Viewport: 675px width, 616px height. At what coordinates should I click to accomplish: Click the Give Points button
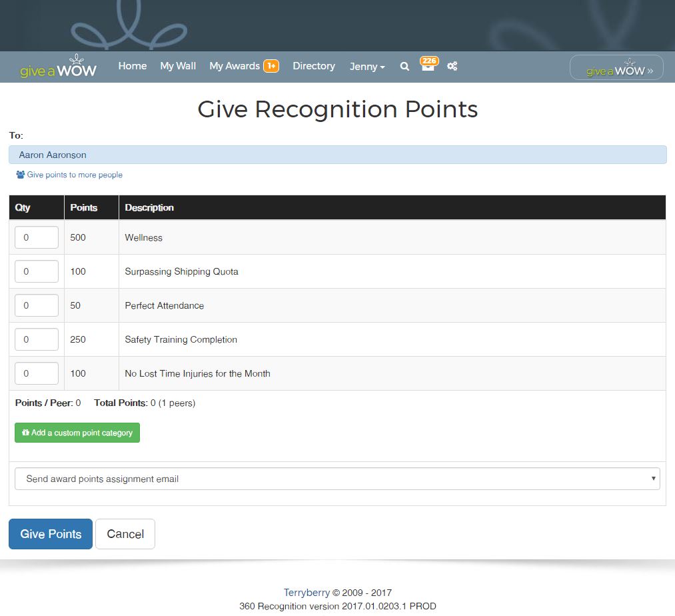(x=51, y=534)
